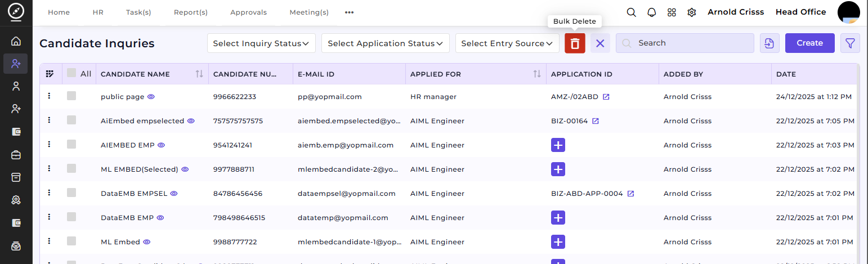Image resolution: width=868 pixels, height=264 pixels.
Task: Open the apps grid icon in top bar
Action: coord(672,12)
